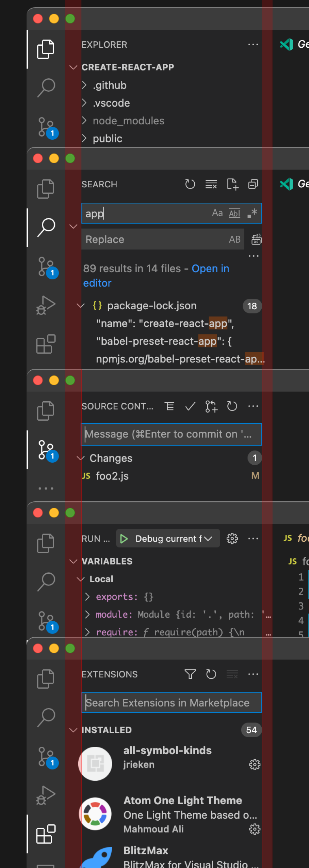
Task: Toggle whole word matching in search
Action: (x=234, y=213)
